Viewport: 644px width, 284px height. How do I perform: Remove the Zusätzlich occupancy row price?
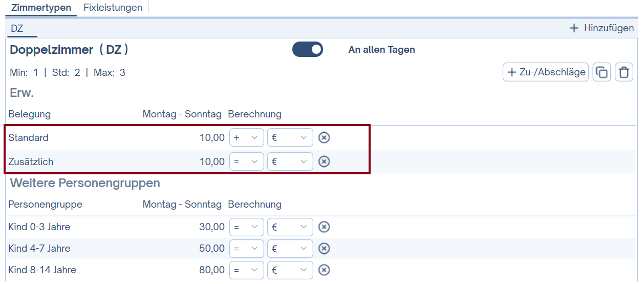coord(324,161)
